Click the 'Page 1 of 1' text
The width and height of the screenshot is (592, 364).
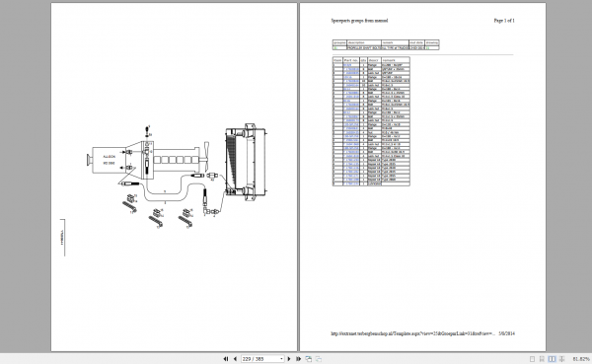point(504,21)
